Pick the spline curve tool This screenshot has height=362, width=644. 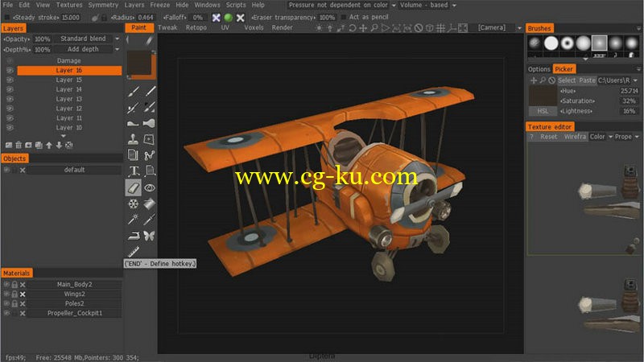149,155
